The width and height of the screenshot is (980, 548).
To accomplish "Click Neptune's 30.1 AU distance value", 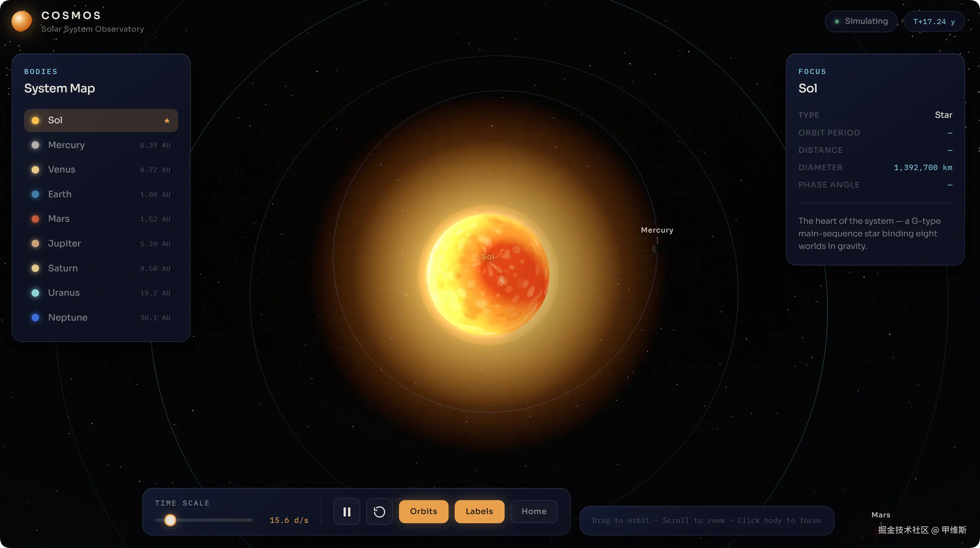I will [x=155, y=318].
